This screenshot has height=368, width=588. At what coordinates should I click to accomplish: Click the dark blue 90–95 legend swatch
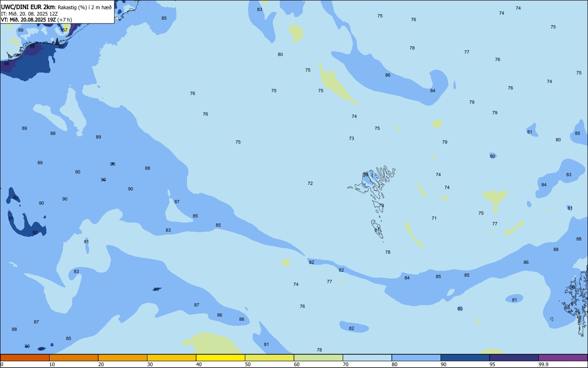click(x=465, y=357)
